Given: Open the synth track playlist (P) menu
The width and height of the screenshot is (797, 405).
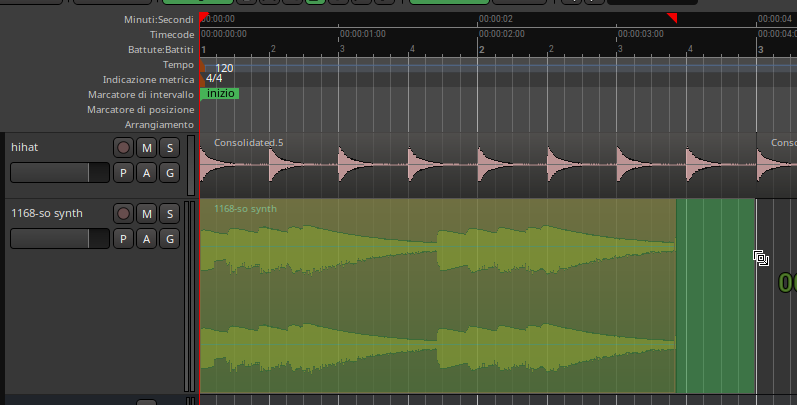Looking at the screenshot, I should [123, 239].
